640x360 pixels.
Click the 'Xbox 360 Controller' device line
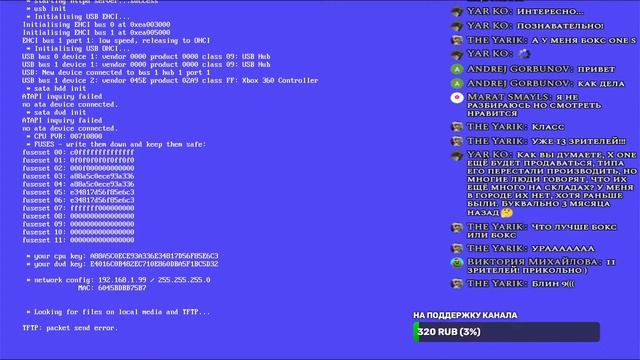pyautogui.click(x=170, y=80)
